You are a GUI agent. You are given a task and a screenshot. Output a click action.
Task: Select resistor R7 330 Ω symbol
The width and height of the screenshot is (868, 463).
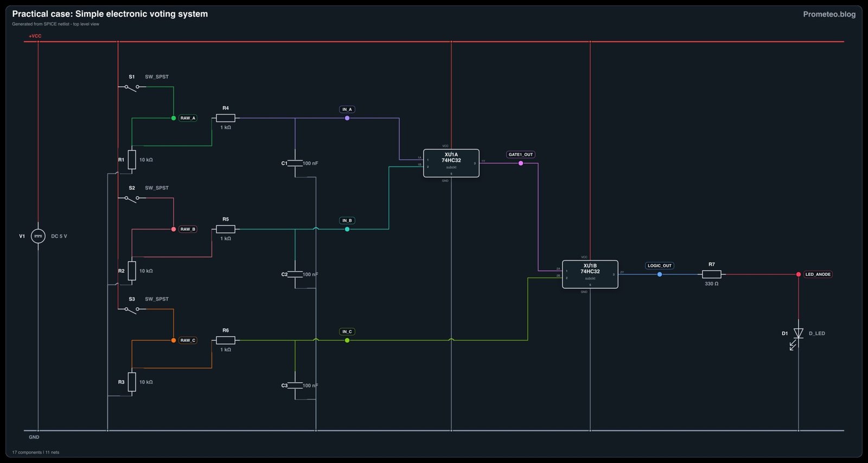point(712,274)
